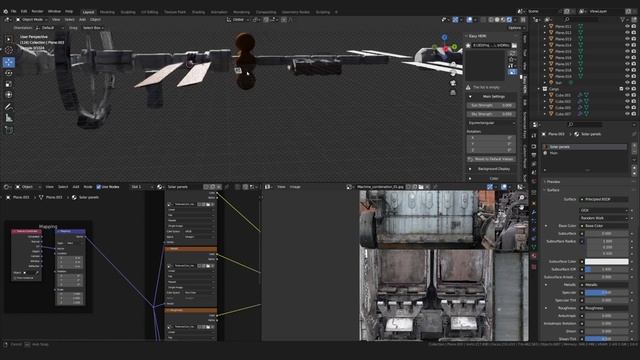The image size is (640, 360).
Task: Select the Select Box tool in viewport toolbar
Action: 9,39
